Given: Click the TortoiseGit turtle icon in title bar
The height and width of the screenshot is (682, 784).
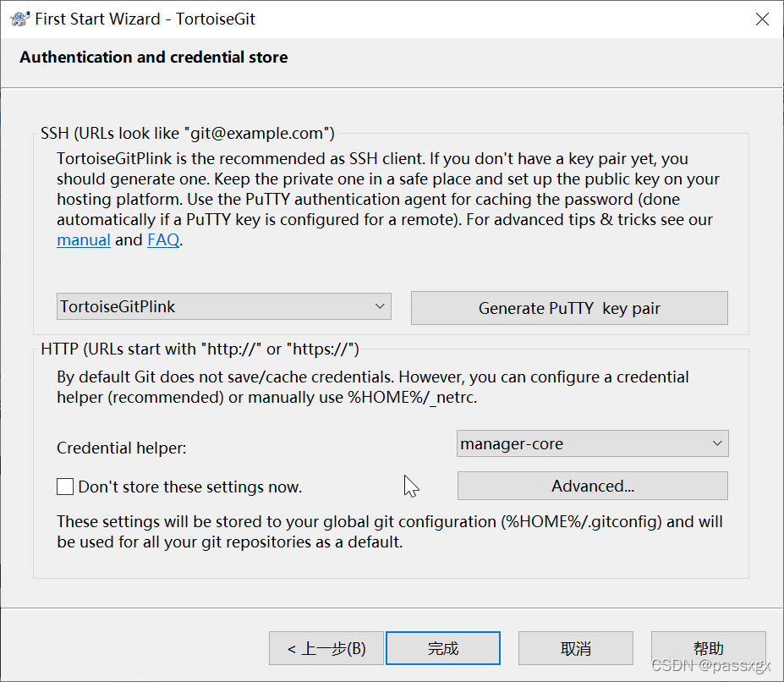Looking at the screenshot, I should 20,19.
